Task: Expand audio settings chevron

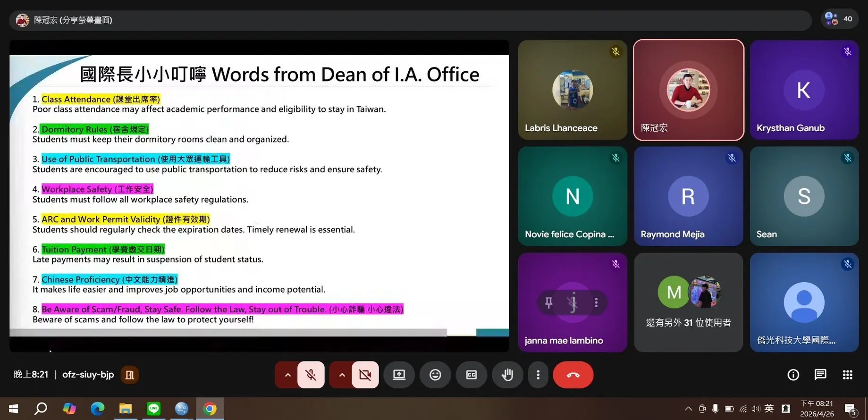Action: click(x=287, y=375)
